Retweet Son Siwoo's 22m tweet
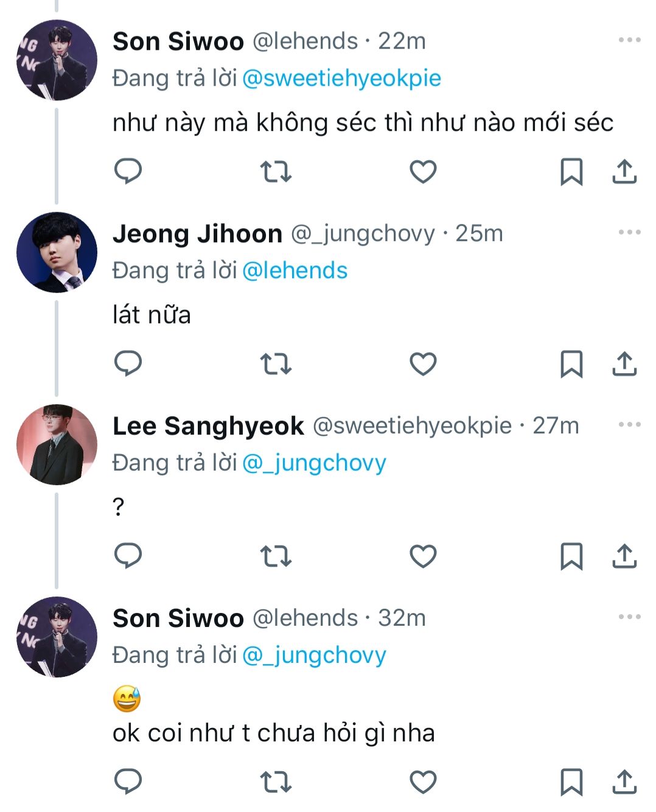Image resolution: width=656 pixels, height=812 pixels. 276,172
